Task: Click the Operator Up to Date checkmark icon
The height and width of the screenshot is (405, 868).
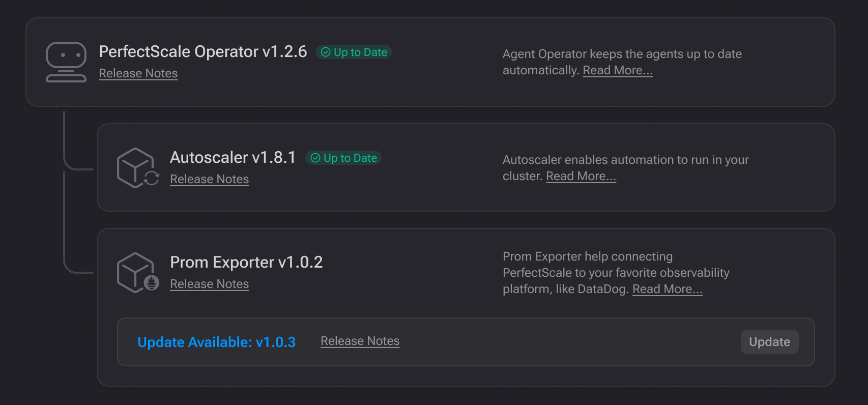Action: click(x=326, y=52)
